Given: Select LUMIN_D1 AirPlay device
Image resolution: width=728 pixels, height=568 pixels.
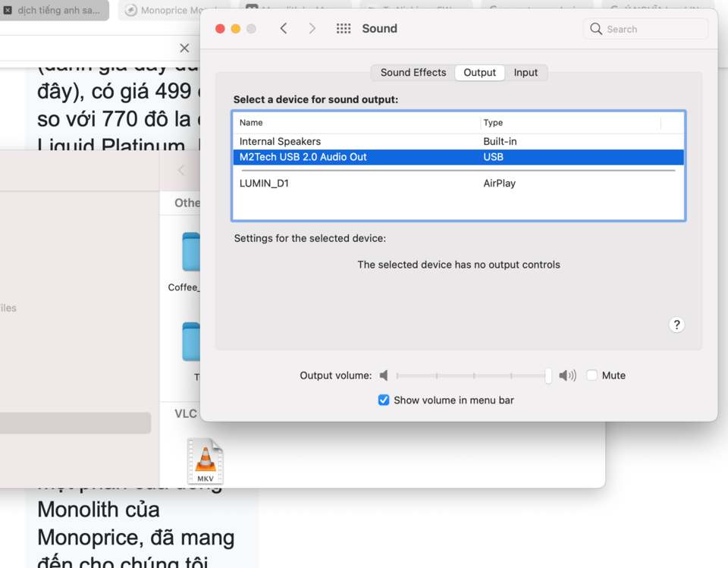Looking at the screenshot, I should [x=458, y=183].
